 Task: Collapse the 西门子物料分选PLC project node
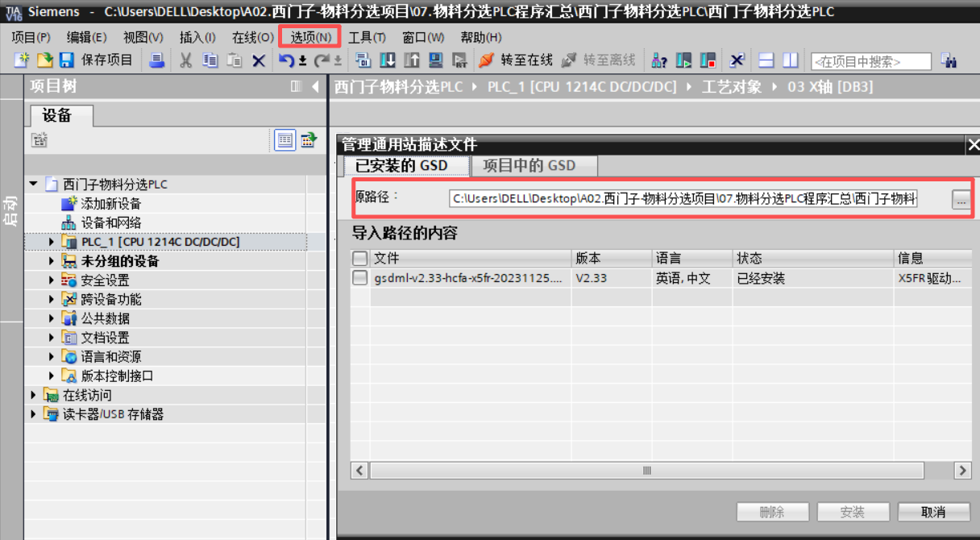coord(34,184)
